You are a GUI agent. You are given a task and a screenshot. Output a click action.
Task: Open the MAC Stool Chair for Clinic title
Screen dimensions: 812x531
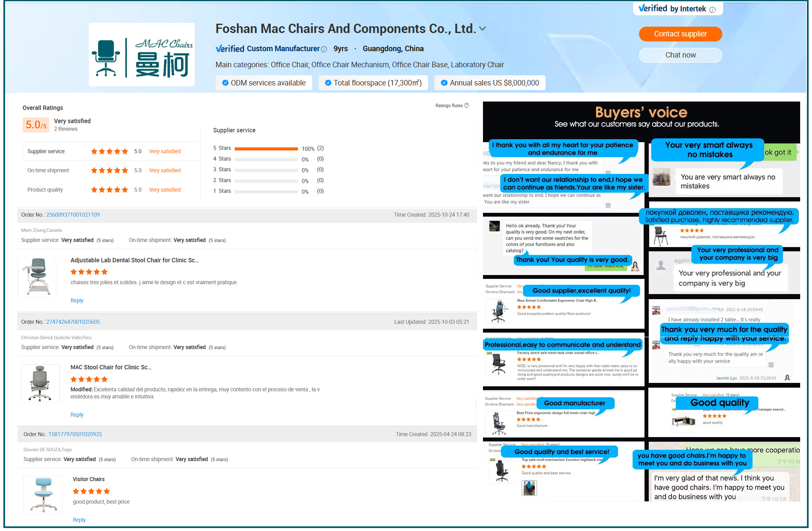click(111, 368)
